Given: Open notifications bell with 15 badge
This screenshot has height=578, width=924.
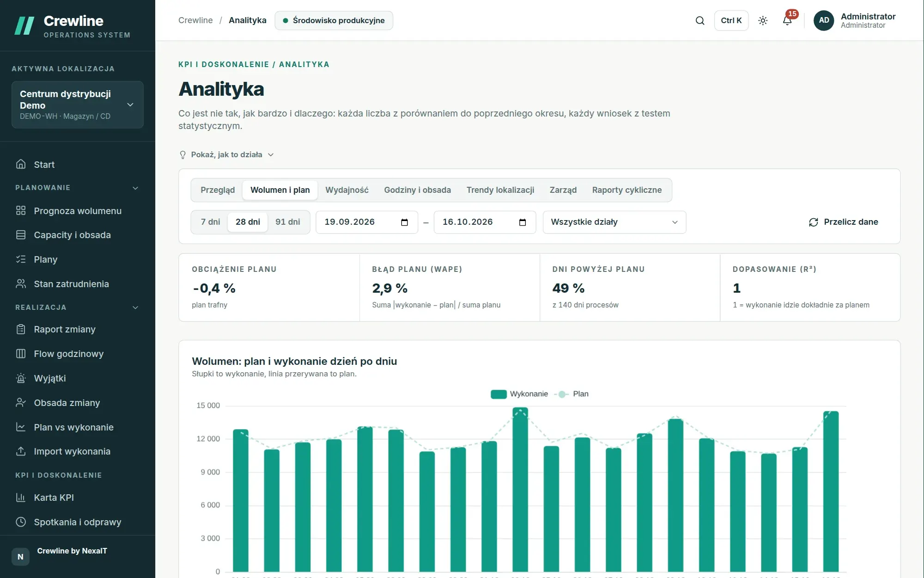Looking at the screenshot, I should pyautogui.click(x=788, y=20).
